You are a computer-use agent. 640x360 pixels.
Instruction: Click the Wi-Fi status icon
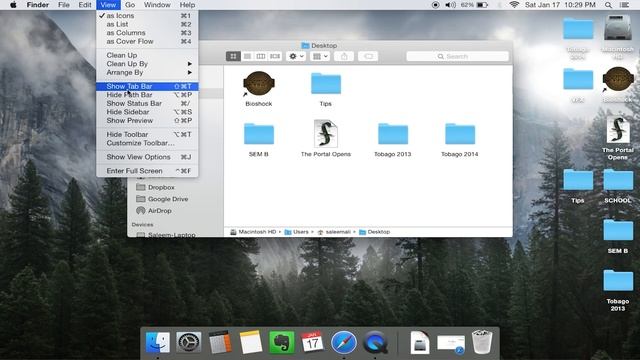click(514, 5)
